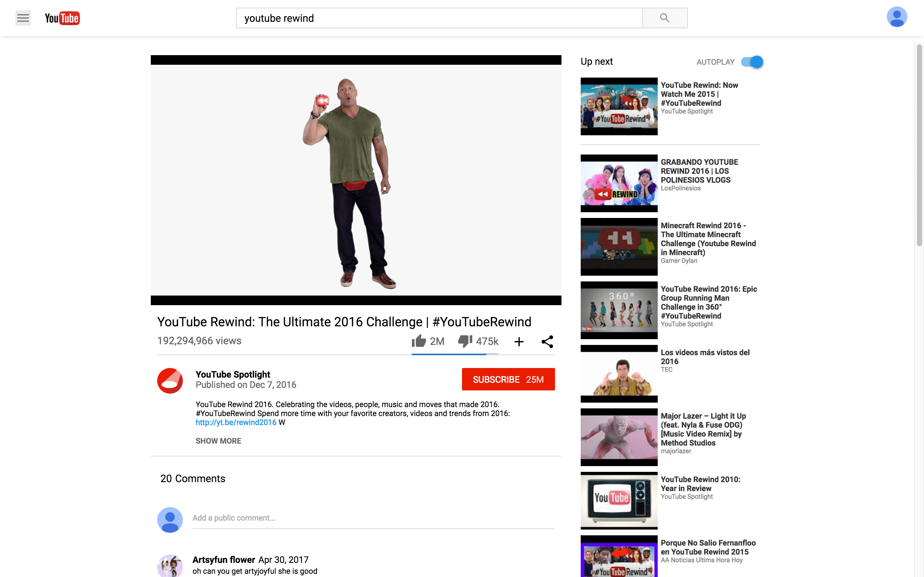Viewport: 924px width, 577px height.
Task: Open the hamburger guide menu
Action: point(23,18)
